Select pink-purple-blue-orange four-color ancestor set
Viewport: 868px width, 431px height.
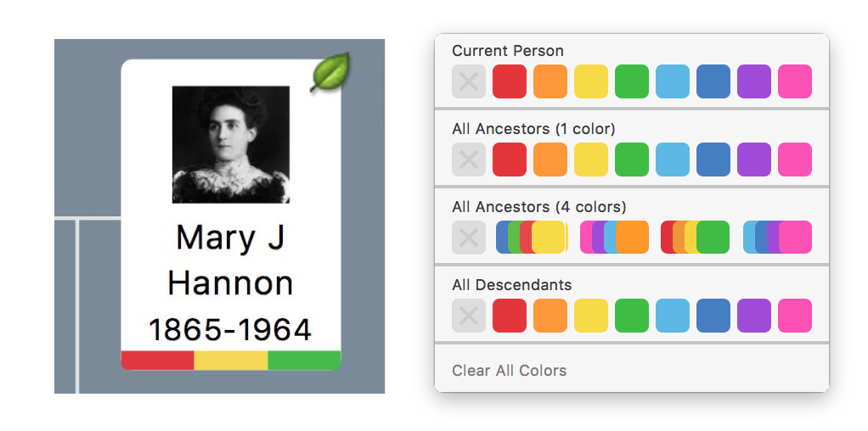click(x=614, y=238)
